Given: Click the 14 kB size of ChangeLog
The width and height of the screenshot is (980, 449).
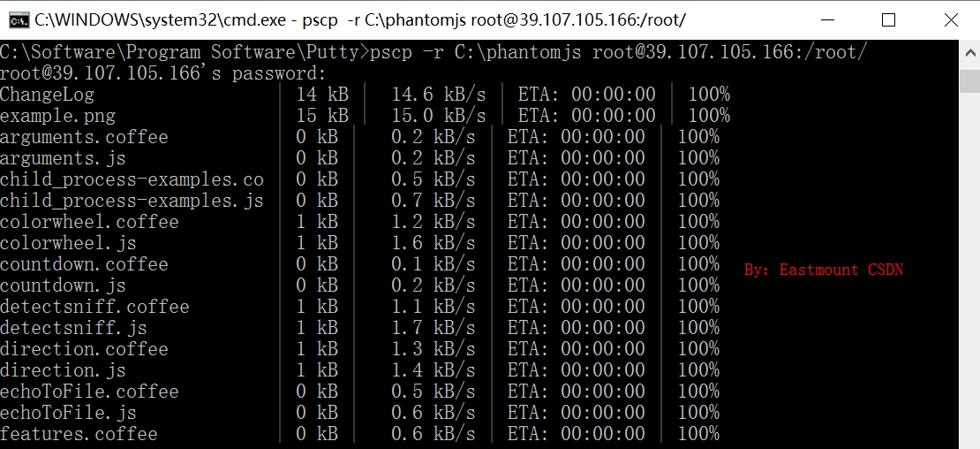Looking at the screenshot, I should point(322,95).
